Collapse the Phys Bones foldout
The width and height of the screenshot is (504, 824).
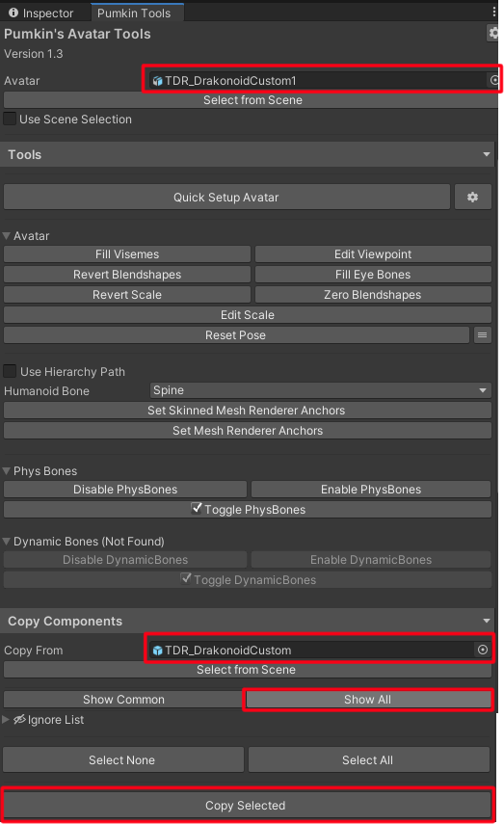click(x=7, y=470)
